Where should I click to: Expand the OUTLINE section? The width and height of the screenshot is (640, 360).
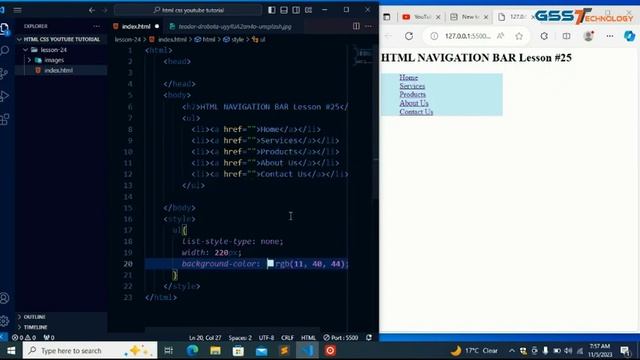point(34,317)
